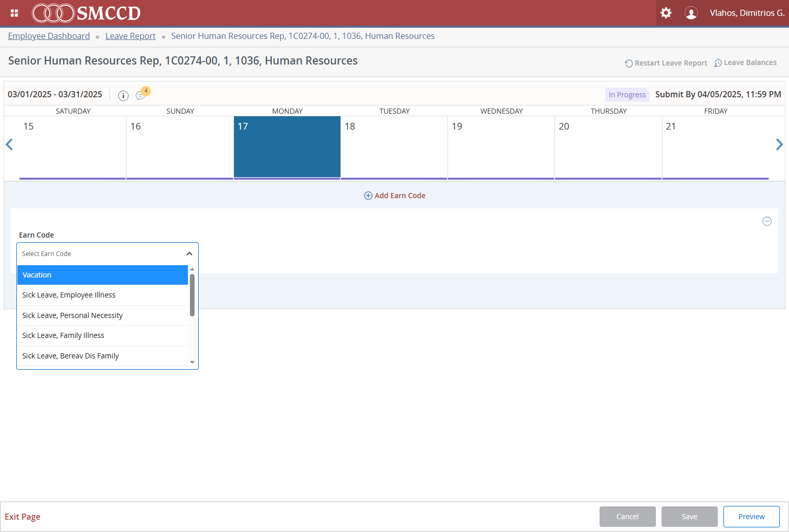The height and width of the screenshot is (532, 789).
Task: Open the app grid menu icon
Action: pos(14,13)
